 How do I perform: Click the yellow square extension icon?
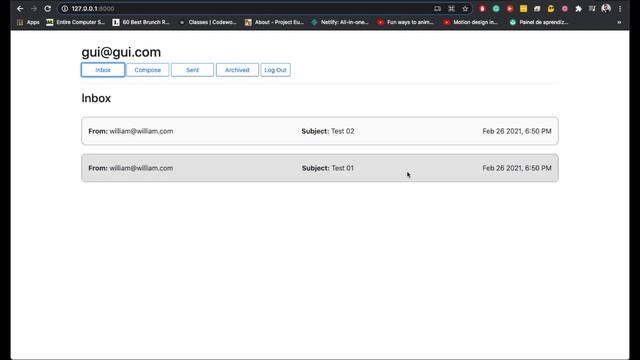click(523, 9)
